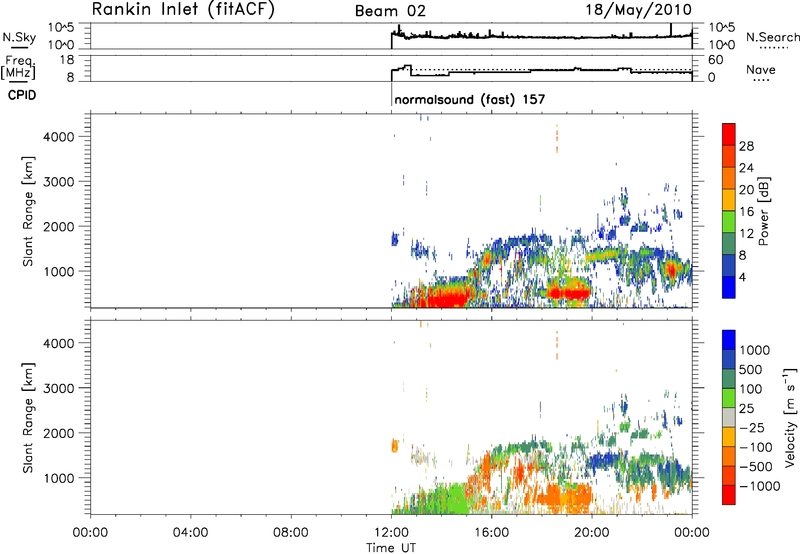Click the '2000' label on velocity panel
Viewport: 800px width, 554px height.
tap(58, 433)
